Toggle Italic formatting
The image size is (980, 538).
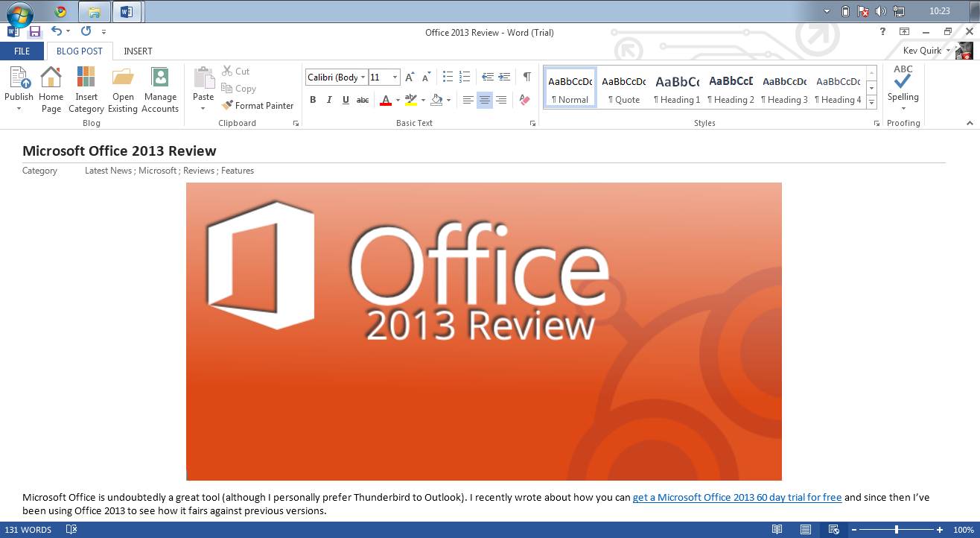click(x=329, y=100)
